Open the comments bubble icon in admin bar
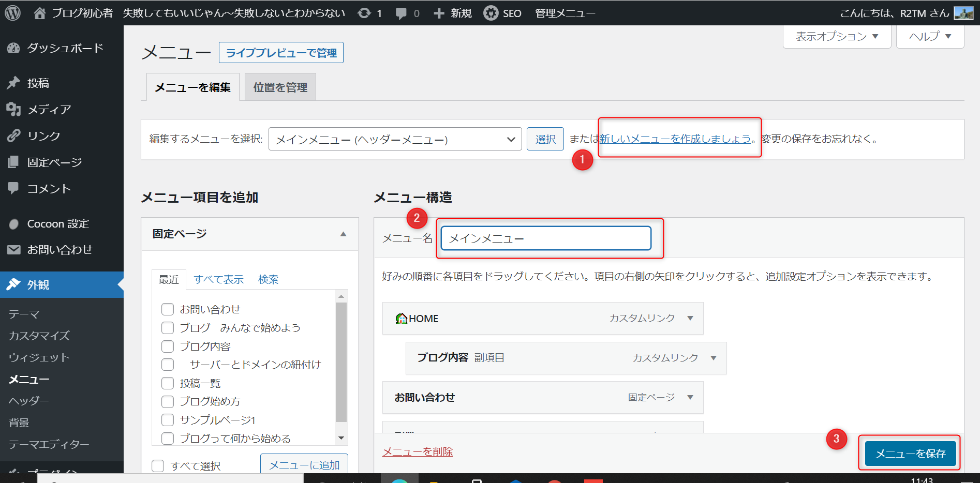980x483 pixels. [x=401, y=13]
